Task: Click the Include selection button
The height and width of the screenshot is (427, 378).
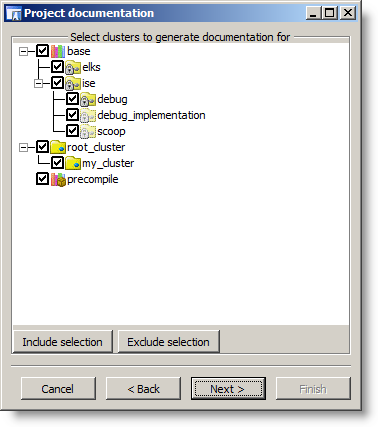Action: click(x=63, y=342)
